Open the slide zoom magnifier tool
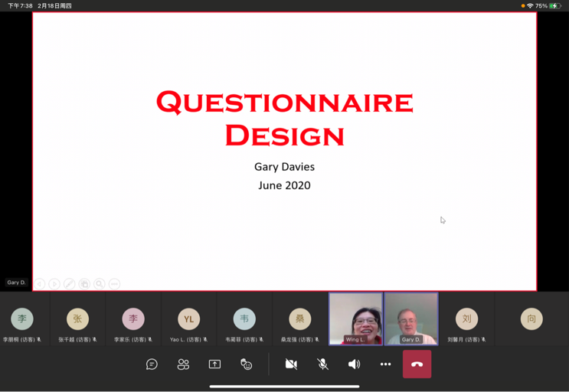 tap(100, 284)
